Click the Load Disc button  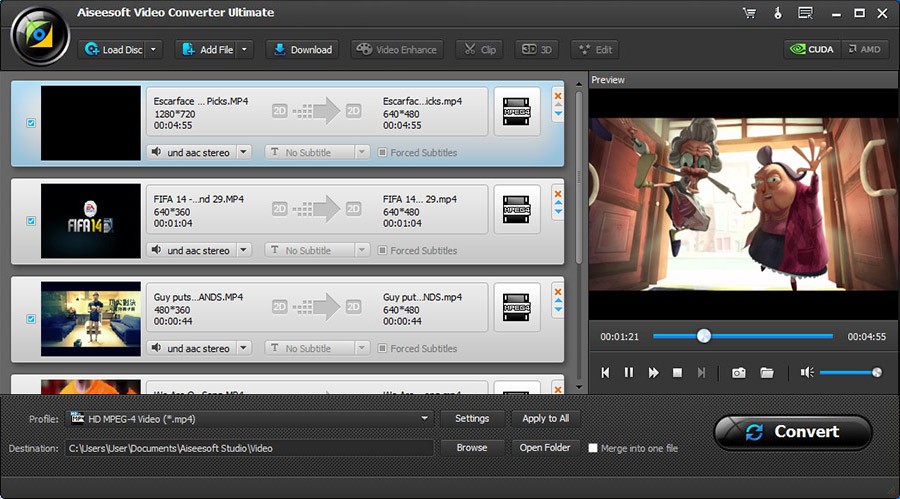(x=113, y=49)
